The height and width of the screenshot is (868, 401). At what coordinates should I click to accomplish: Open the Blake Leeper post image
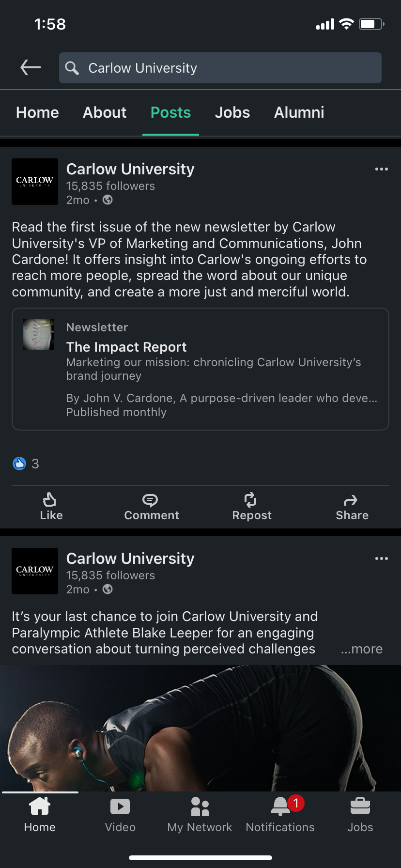click(x=200, y=728)
